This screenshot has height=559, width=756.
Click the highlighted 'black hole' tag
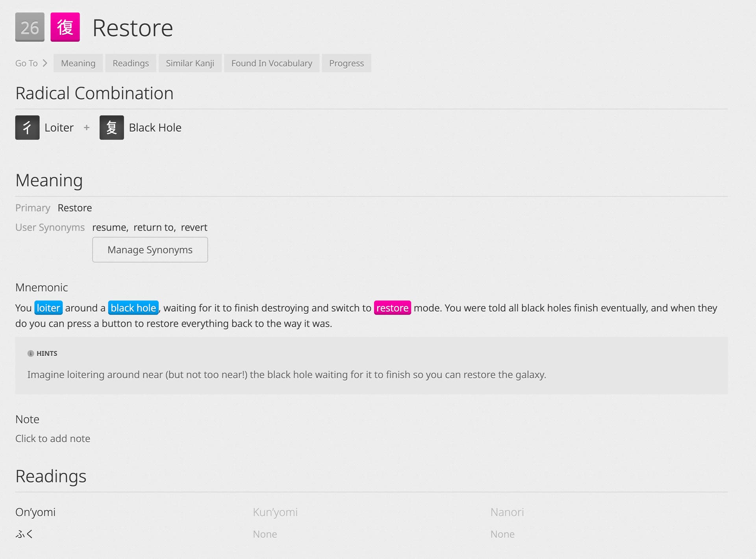[133, 308]
